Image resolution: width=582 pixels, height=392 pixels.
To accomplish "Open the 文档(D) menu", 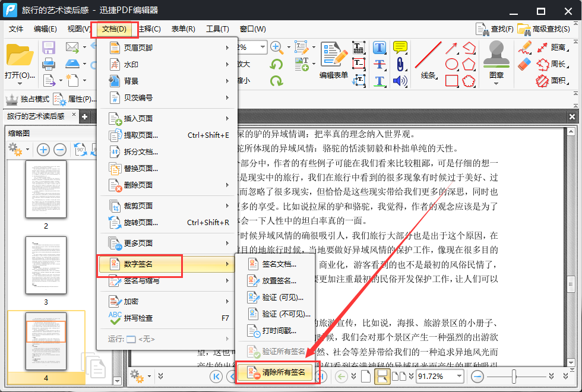I will (x=114, y=29).
